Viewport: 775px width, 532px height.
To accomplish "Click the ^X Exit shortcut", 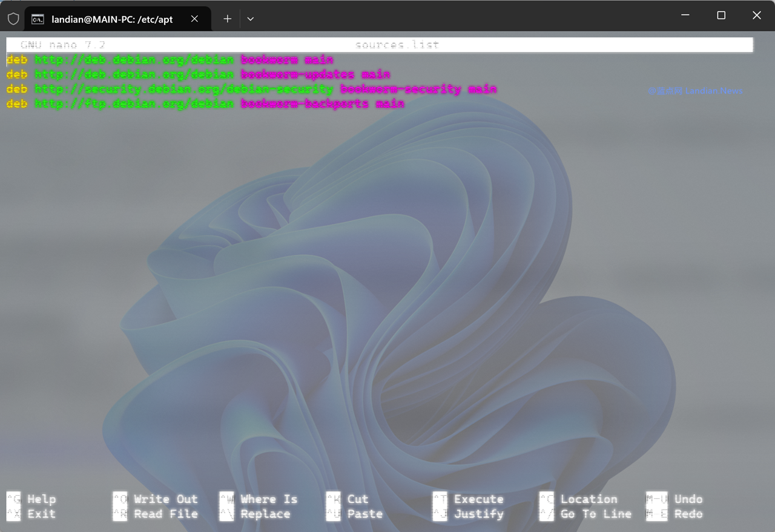I will click(x=41, y=514).
